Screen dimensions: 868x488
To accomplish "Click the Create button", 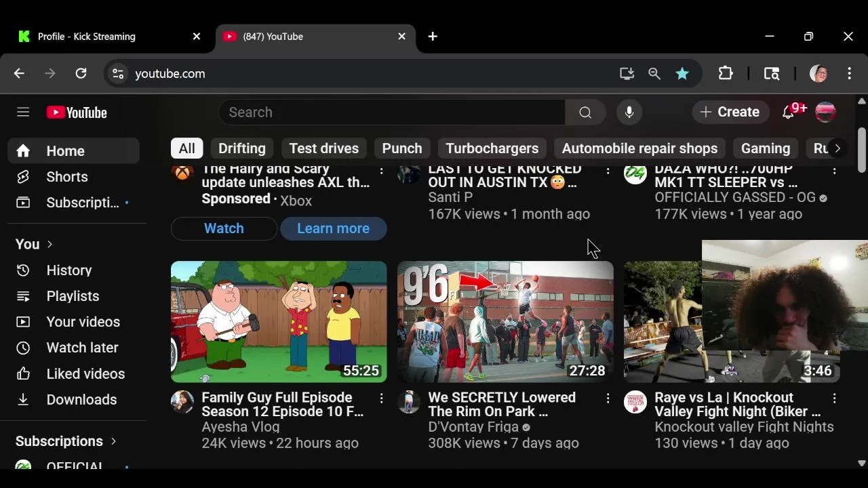I will click(730, 113).
